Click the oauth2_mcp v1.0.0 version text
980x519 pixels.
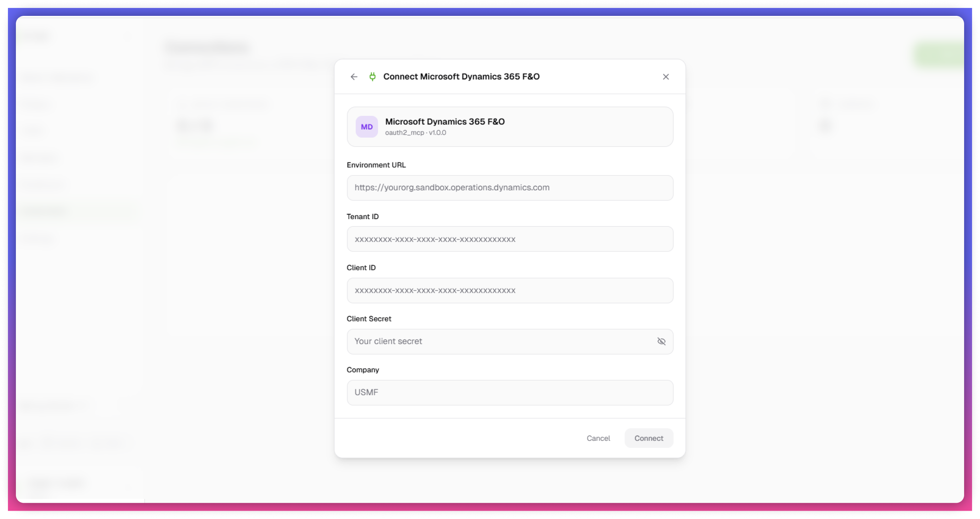click(415, 133)
